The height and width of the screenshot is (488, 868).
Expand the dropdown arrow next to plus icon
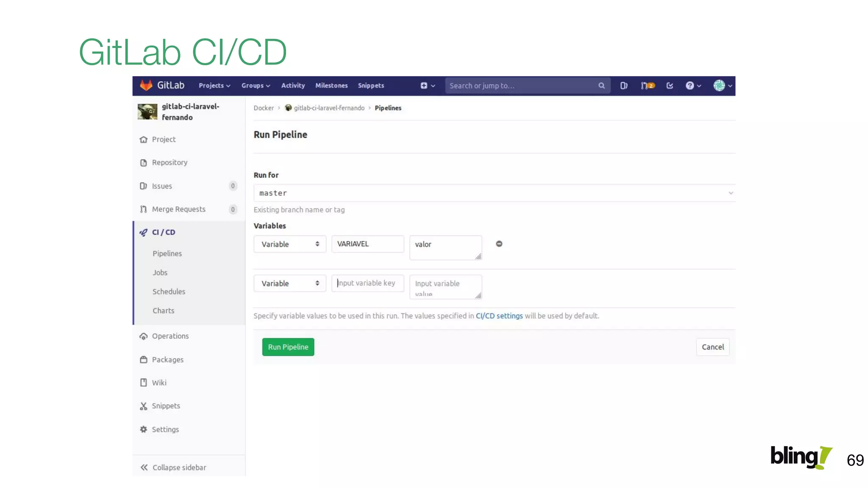pyautogui.click(x=433, y=86)
